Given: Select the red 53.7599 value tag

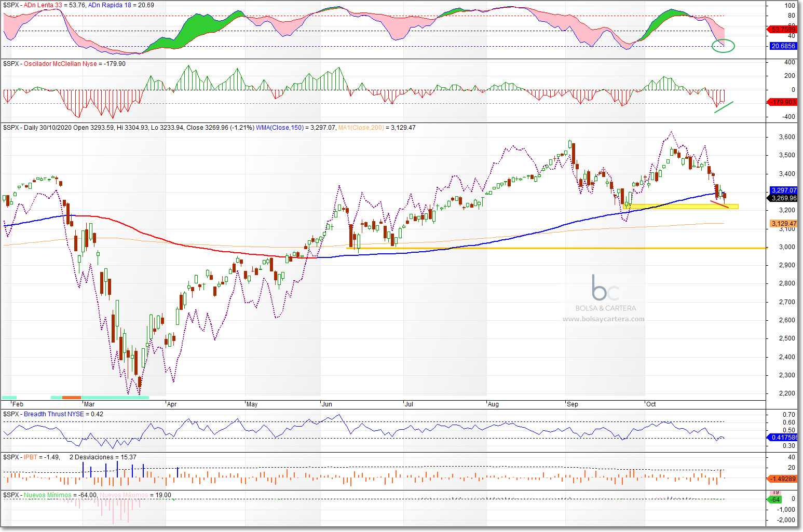Looking at the screenshot, I should 782,30.
